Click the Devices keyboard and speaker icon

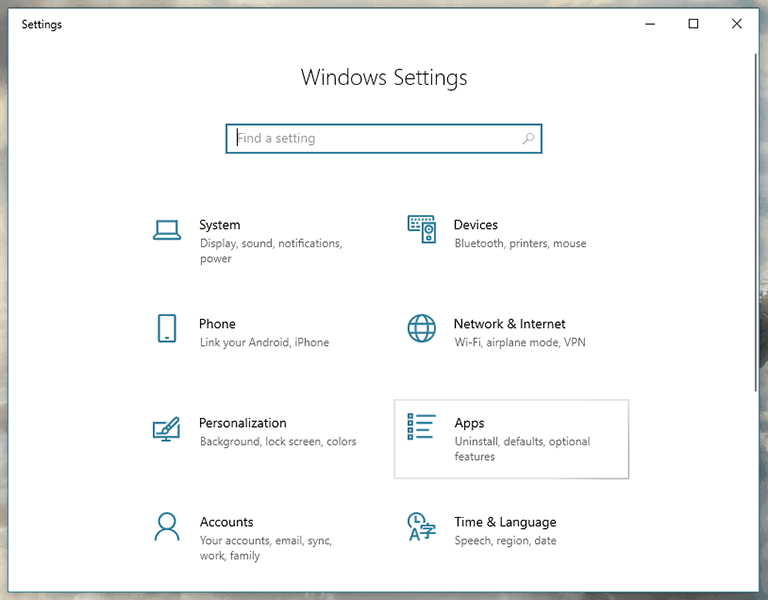click(x=422, y=229)
